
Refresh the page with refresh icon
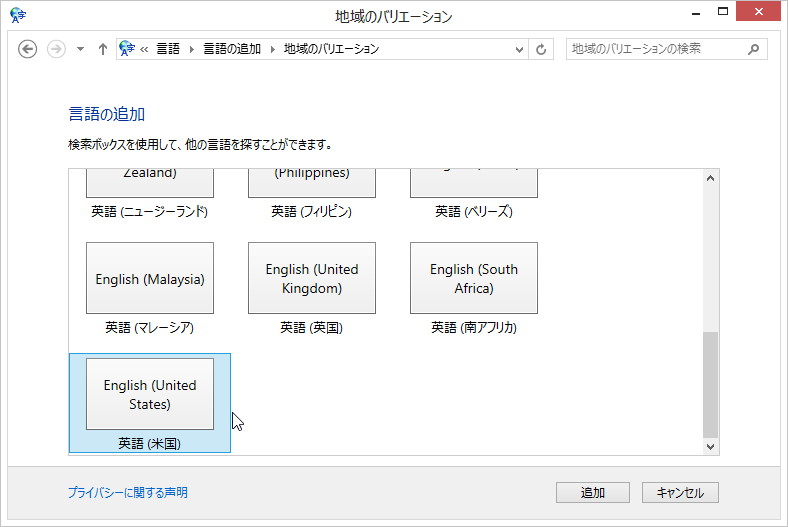(541, 49)
